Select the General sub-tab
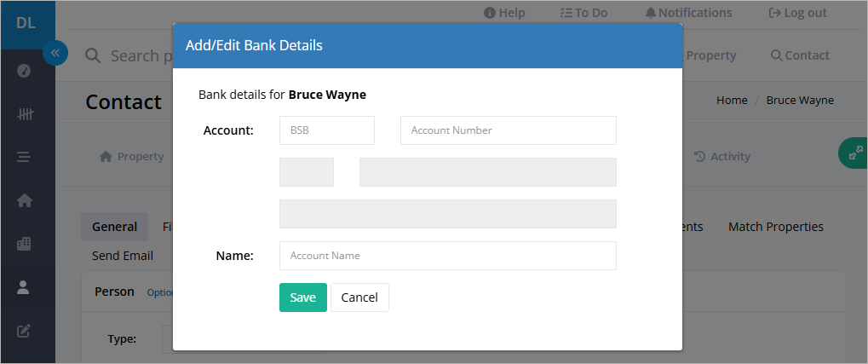Viewport: 868px width, 364px height. tap(115, 227)
